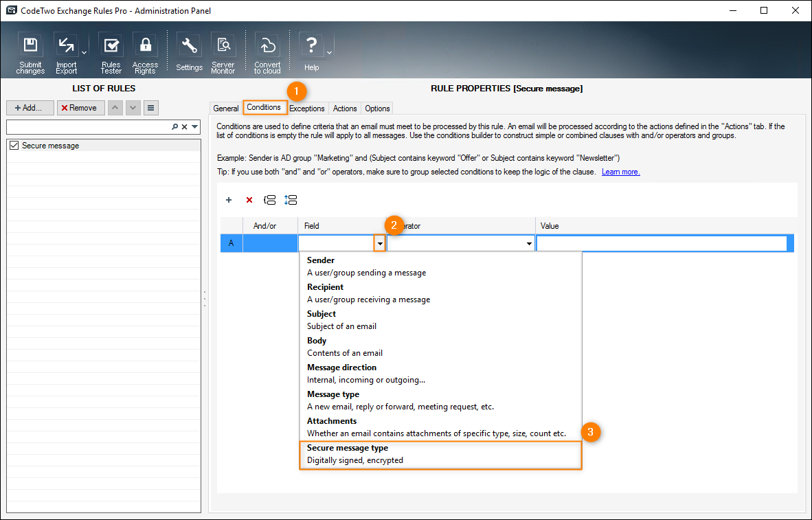This screenshot has width=812, height=520.
Task: Click the And/or cell in row A
Action: pos(270,243)
